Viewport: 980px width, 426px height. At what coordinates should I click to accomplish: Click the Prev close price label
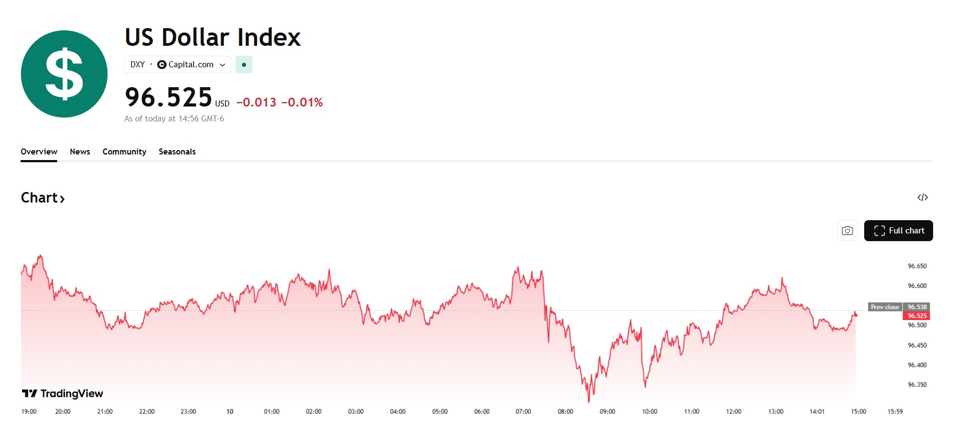coord(885,307)
